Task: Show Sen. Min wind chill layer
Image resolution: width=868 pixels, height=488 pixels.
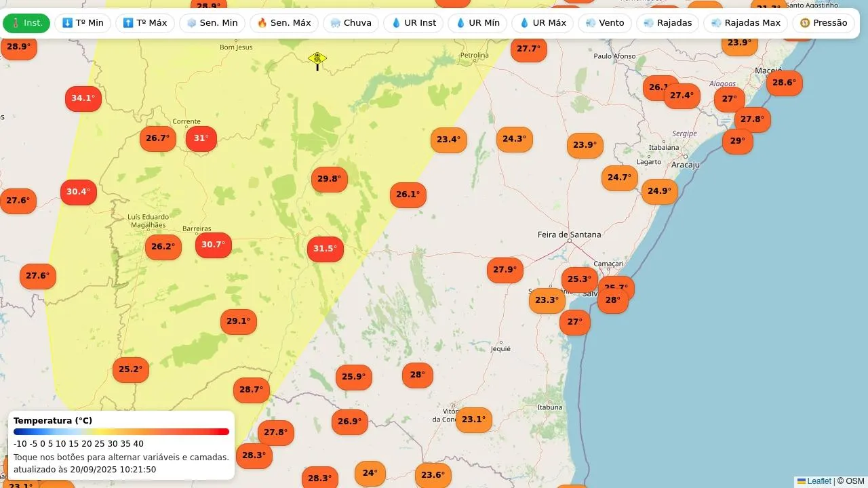Action: [x=212, y=23]
